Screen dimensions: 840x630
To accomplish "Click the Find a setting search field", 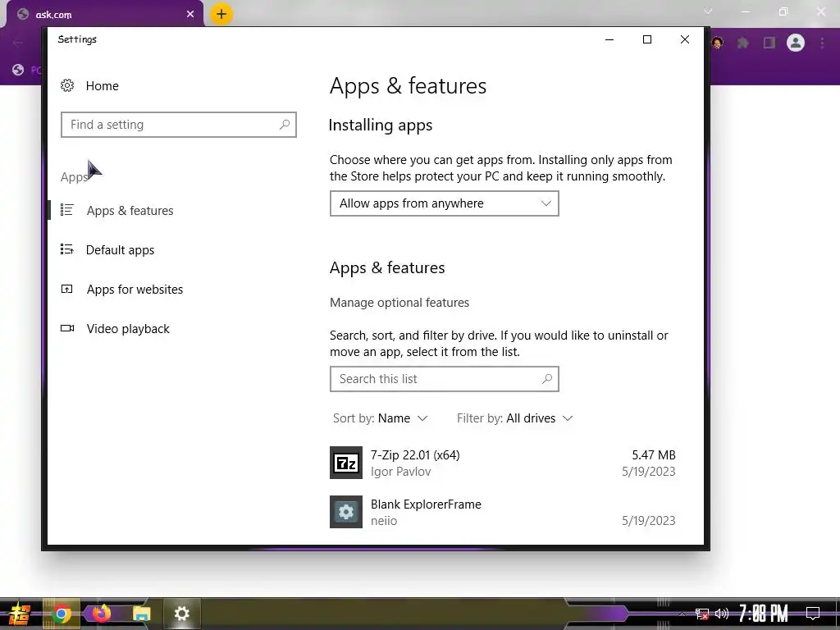I will click(x=178, y=125).
